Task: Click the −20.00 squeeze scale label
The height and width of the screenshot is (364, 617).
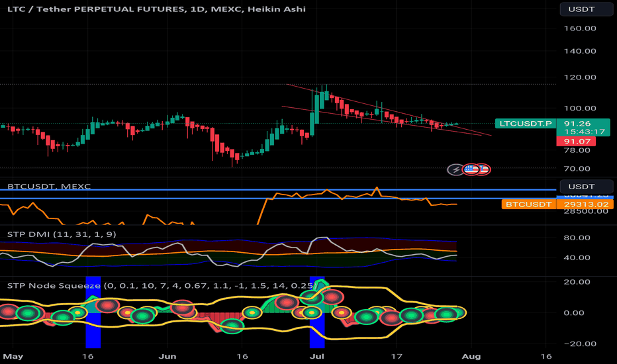Action: point(580,344)
